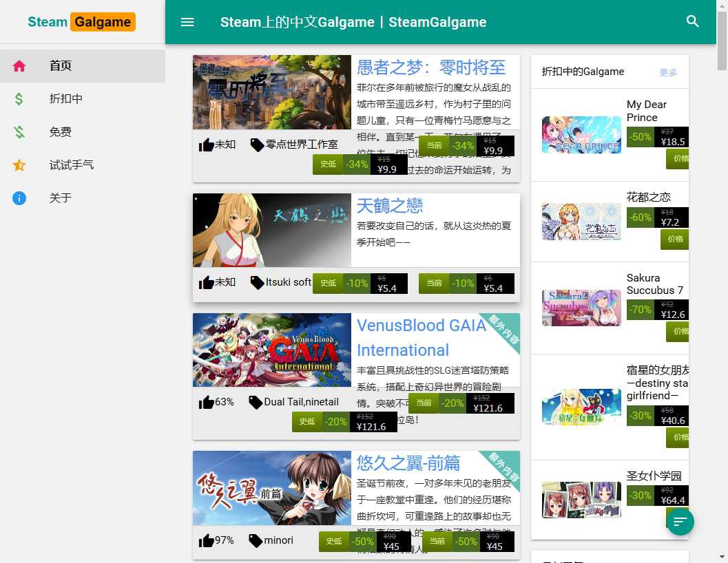
Task: Click 价格 button under 花都之恋
Action: point(674,239)
